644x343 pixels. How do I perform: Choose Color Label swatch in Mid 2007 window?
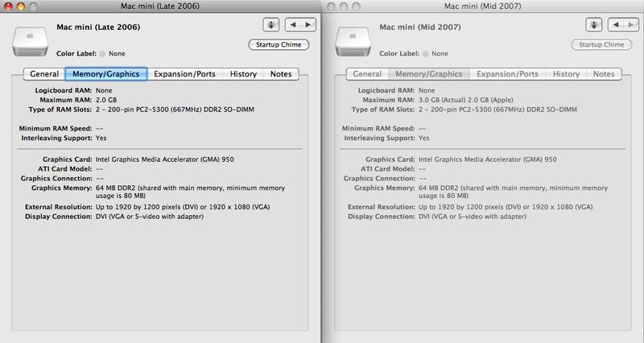coord(426,54)
